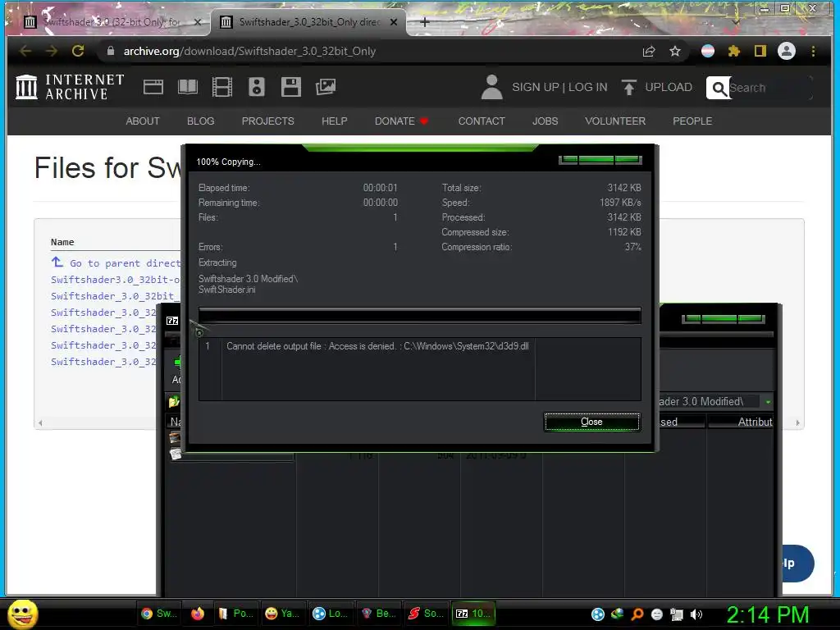This screenshot has width=840, height=630.
Task: Switch to the Chrome 'Sw...' taskbar button
Action: (x=158, y=614)
